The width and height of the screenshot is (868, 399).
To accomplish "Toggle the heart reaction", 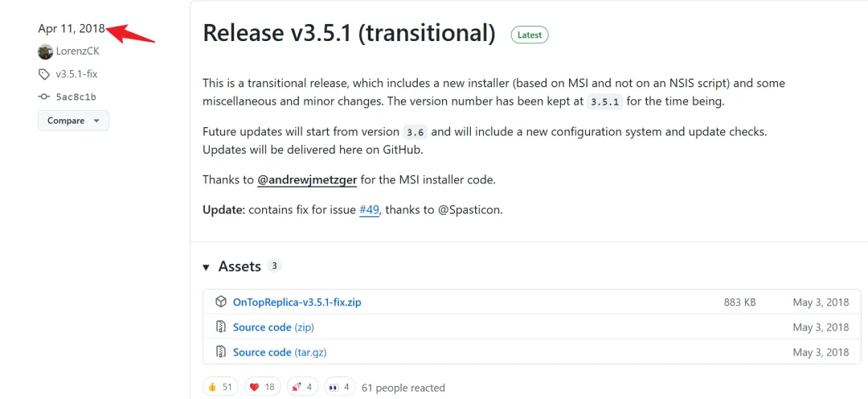I will click(261, 387).
